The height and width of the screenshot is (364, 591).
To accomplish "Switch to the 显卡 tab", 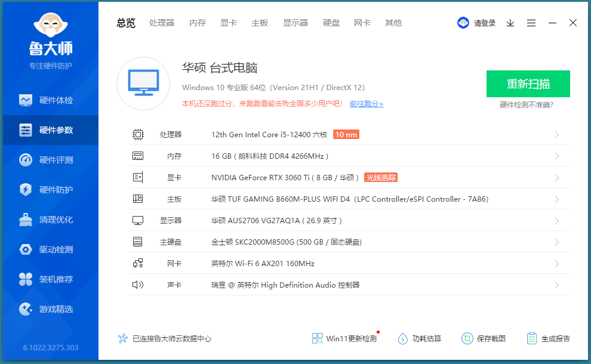I will click(229, 23).
